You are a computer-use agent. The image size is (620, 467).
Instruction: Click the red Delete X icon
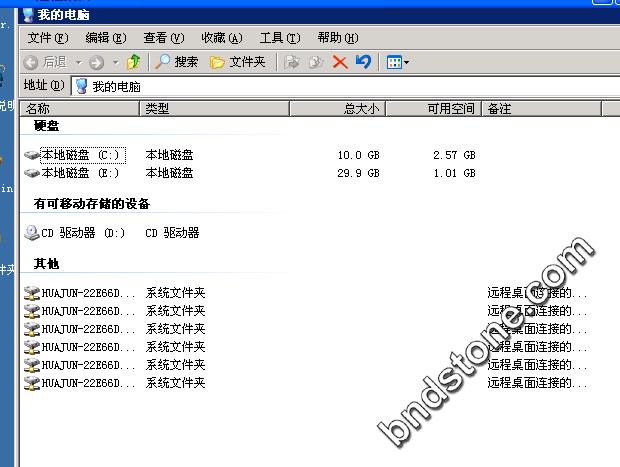pyautogui.click(x=340, y=62)
